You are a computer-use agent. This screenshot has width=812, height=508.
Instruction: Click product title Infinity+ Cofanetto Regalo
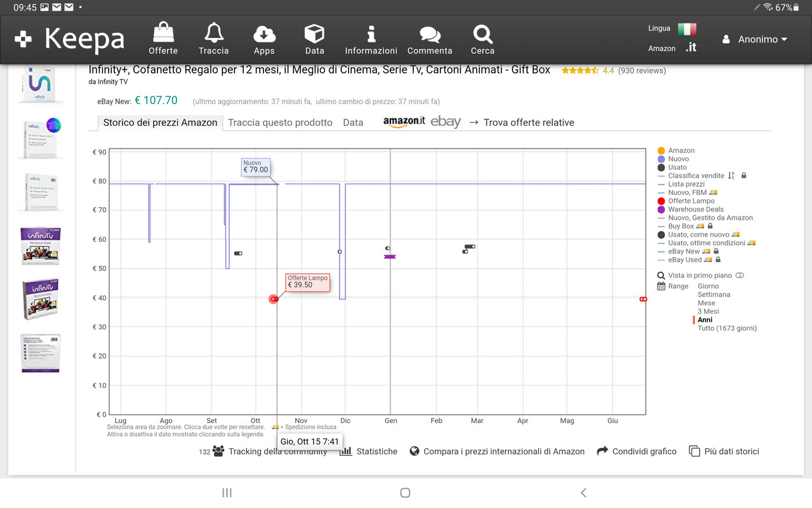319,70
